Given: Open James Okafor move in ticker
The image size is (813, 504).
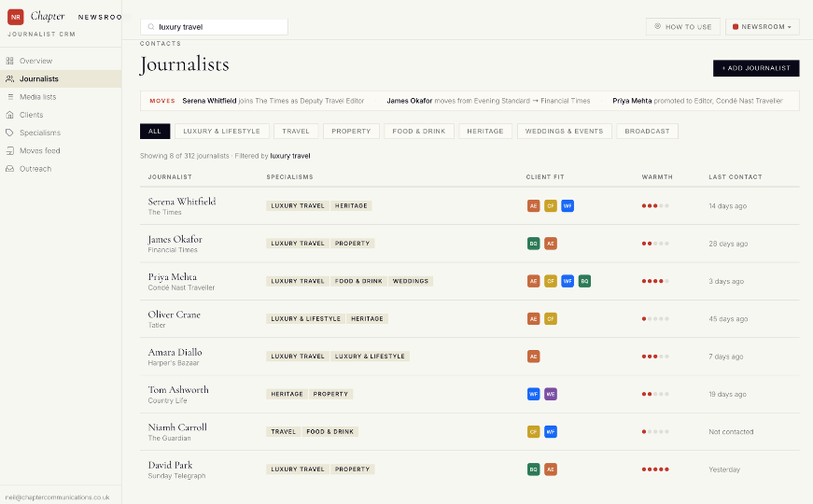Looking at the screenshot, I should coord(488,101).
